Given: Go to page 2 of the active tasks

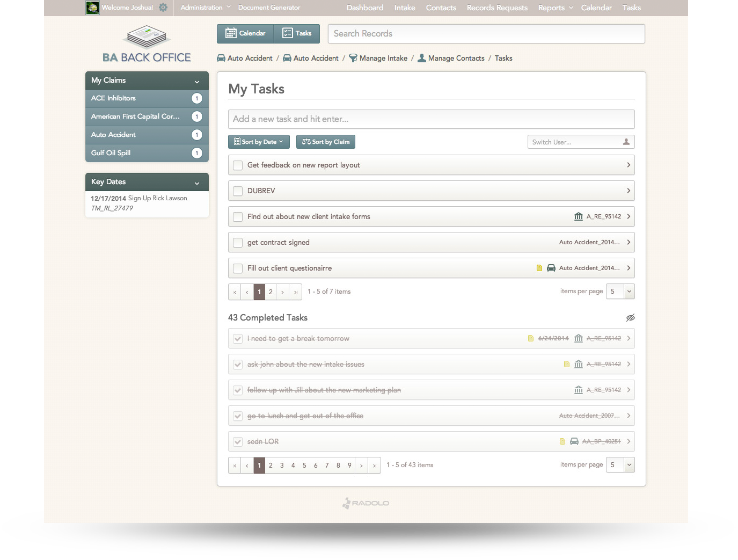Looking at the screenshot, I should pos(271,292).
